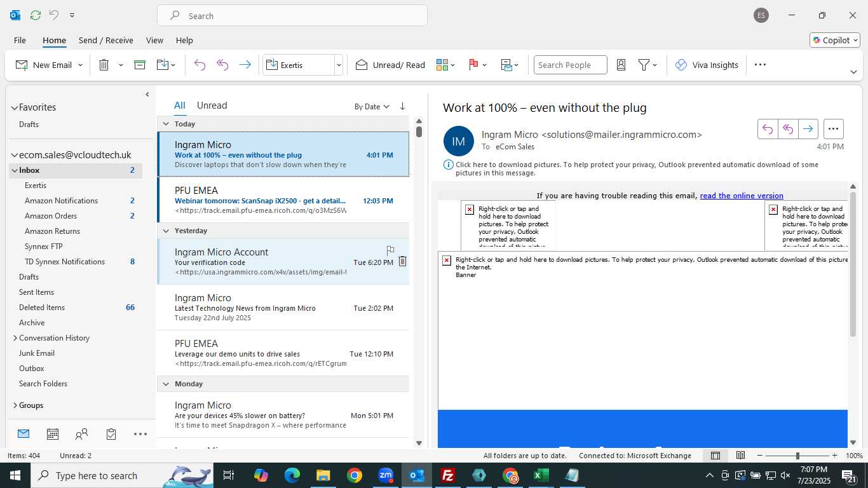Click the New Email button
This screenshot has width=868, height=488.
tap(44, 65)
